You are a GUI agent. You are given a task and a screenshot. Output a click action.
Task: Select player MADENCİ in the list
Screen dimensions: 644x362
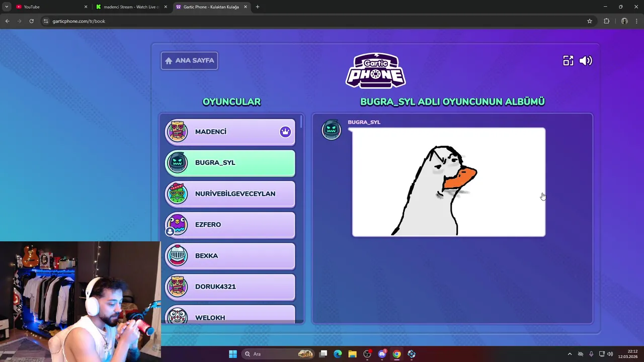[230, 132]
